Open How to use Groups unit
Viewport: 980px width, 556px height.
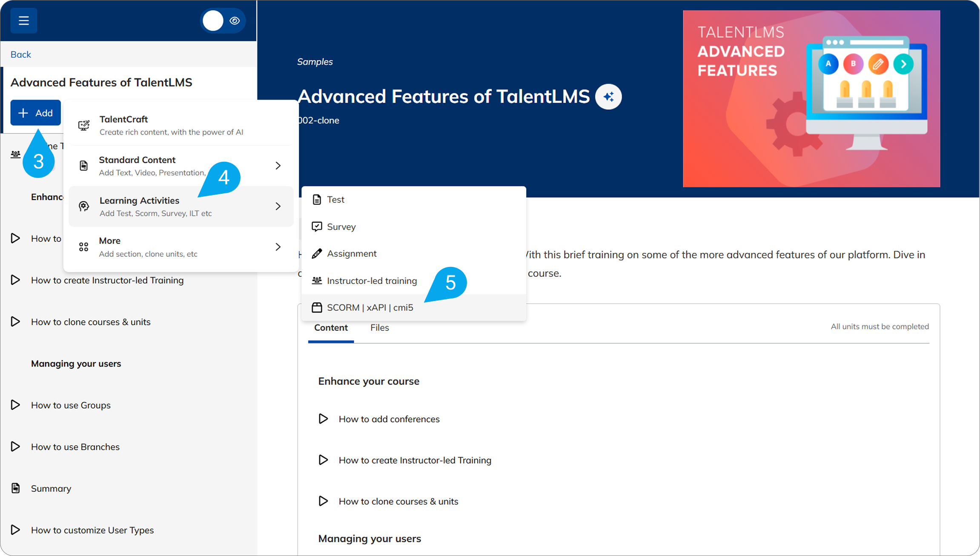[71, 405]
